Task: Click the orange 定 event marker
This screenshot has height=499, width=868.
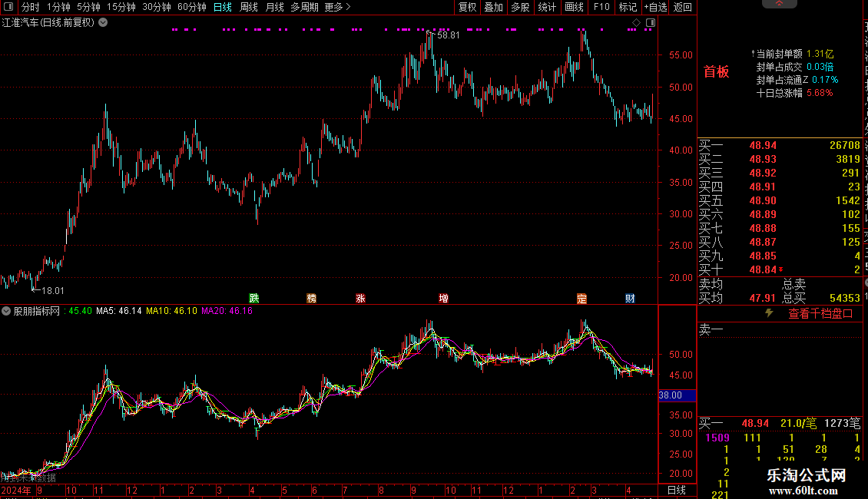Action: click(581, 298)
